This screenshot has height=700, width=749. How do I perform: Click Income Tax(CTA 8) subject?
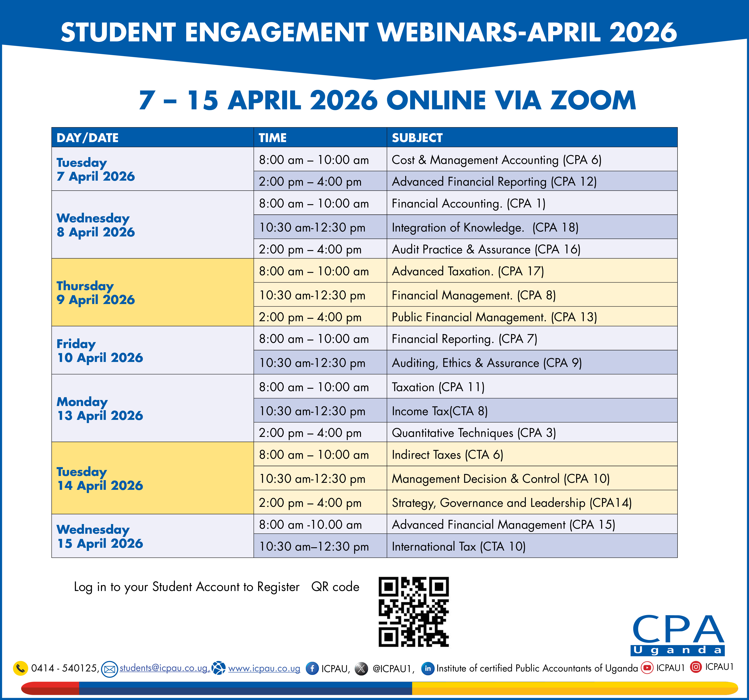click(440, 411)
